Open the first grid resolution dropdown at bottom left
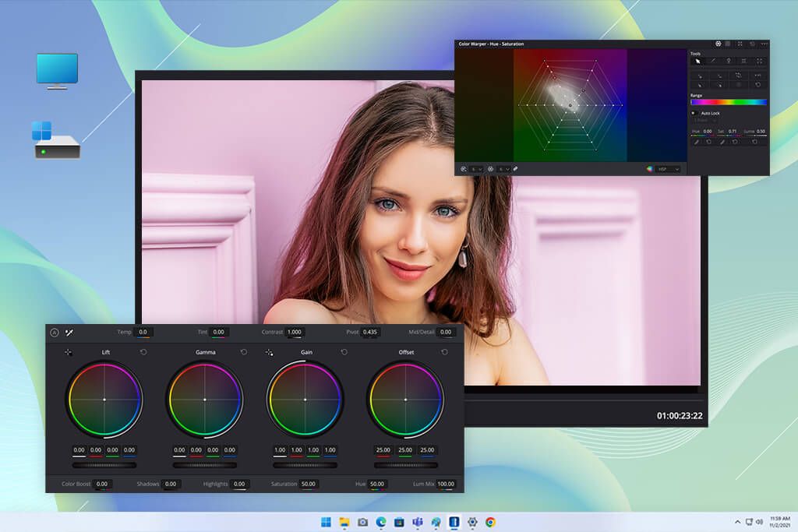 pyautogui.click(x=477, y=169)
